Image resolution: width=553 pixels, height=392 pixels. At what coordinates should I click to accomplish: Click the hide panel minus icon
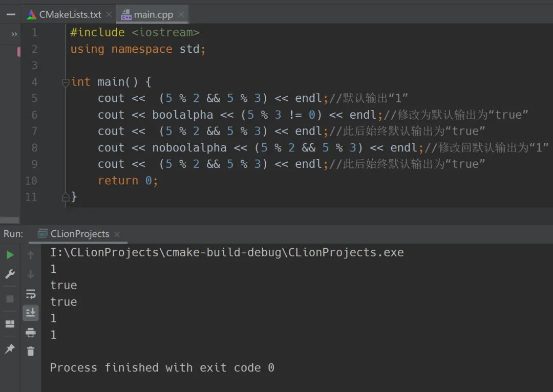[11, 14]
